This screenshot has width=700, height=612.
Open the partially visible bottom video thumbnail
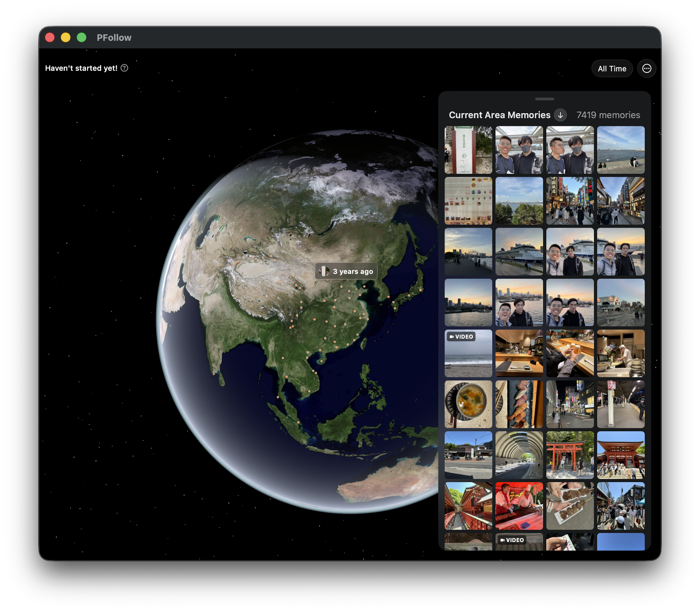[x=519, y=541]
